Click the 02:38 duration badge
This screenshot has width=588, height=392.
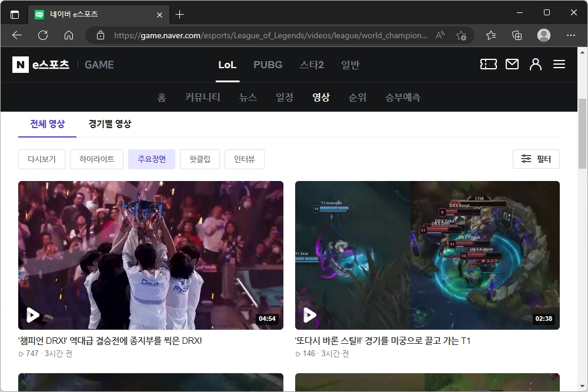click(x=543, y=319)
